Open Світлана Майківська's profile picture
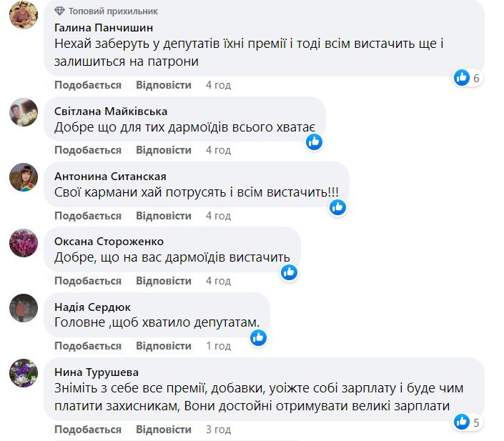The image size is (504, 441). pos(24,112)
